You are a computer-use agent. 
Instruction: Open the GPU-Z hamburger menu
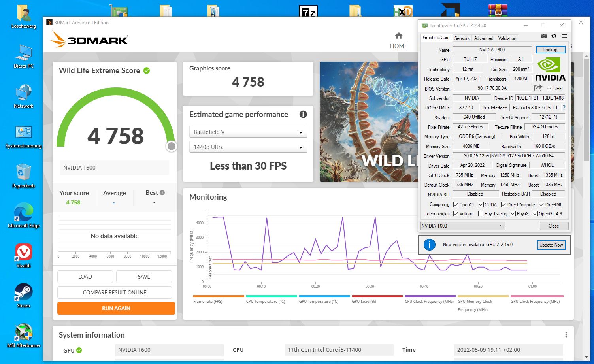564,36
